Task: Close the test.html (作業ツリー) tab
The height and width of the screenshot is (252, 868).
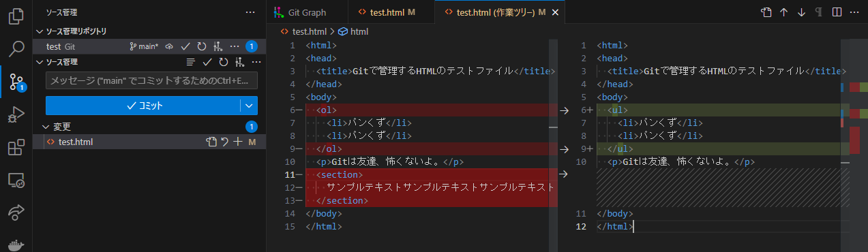Action: click(555, 12)
